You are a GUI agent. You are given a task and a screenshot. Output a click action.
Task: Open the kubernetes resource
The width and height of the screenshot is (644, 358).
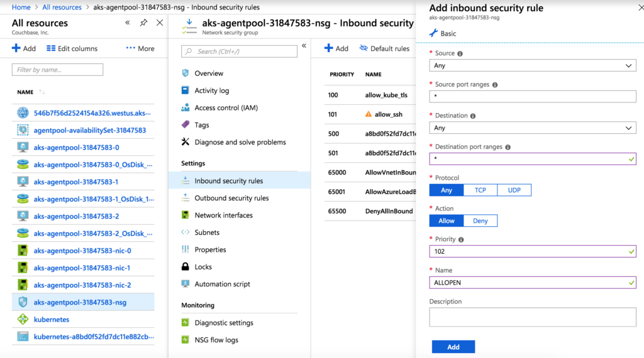[x=52, y=320]
